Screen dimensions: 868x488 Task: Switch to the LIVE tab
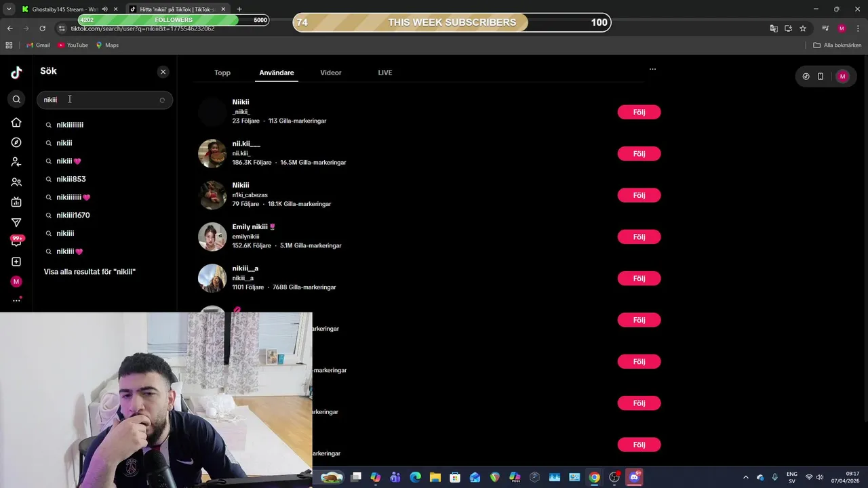click(x=385, y=73)
